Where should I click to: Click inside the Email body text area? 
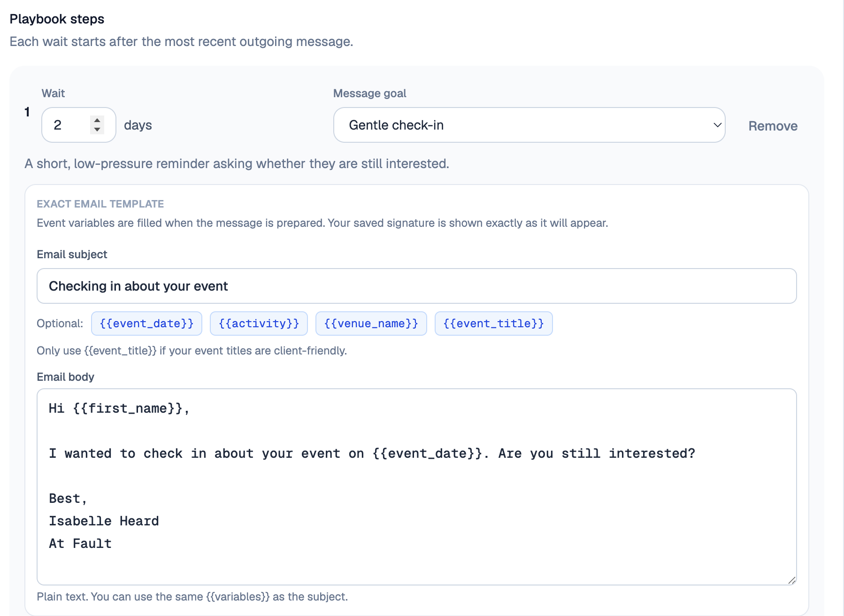click(x=416, y=487)
